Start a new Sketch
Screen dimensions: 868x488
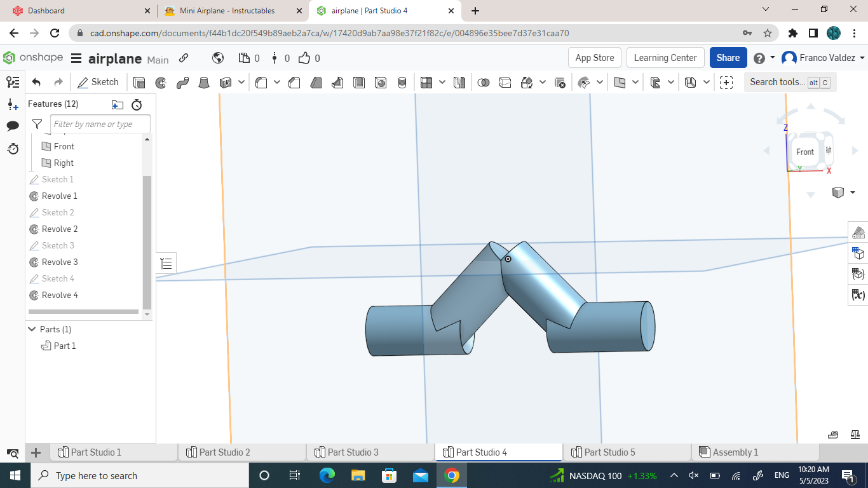(98, 82)
